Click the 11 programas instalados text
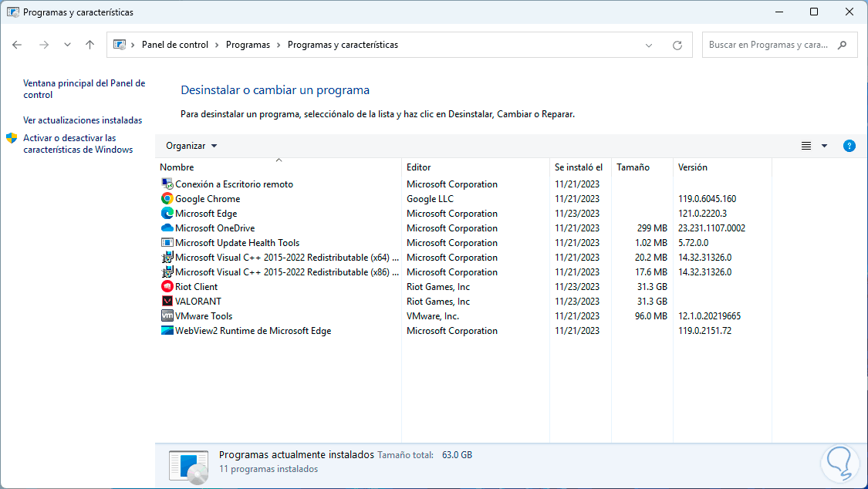The image size is (868, 489). [269, 469]
